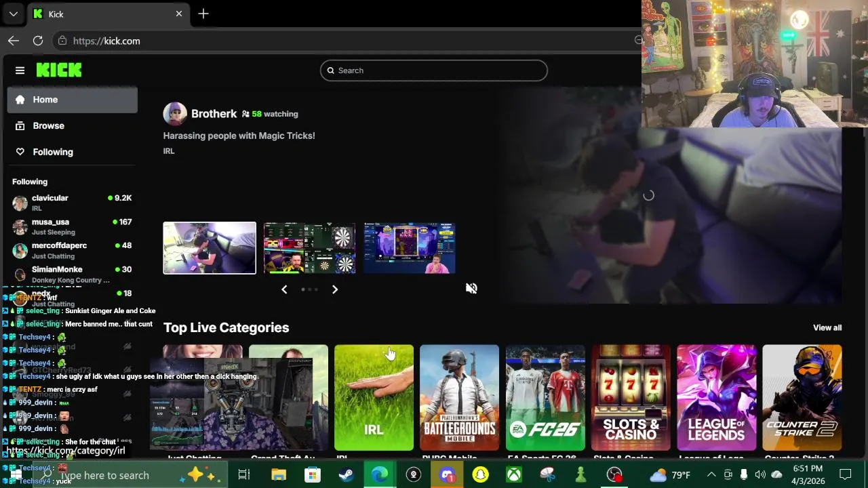Go to Home in the sidebar
This screenshot has height=488, width=868.
[73, 100]
